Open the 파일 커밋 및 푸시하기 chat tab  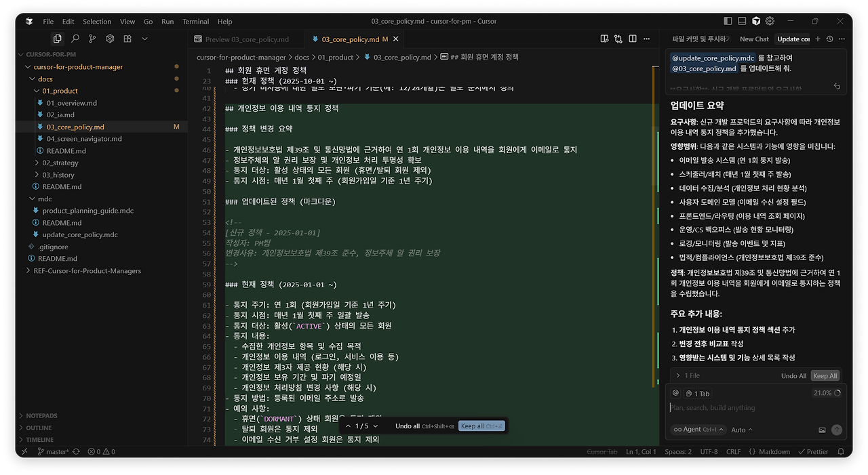pos(701,39)
